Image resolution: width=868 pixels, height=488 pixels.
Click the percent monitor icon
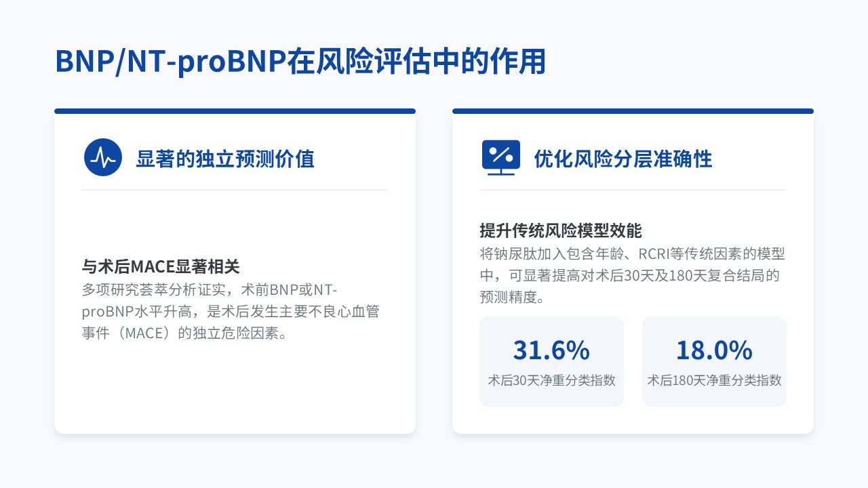500,157
